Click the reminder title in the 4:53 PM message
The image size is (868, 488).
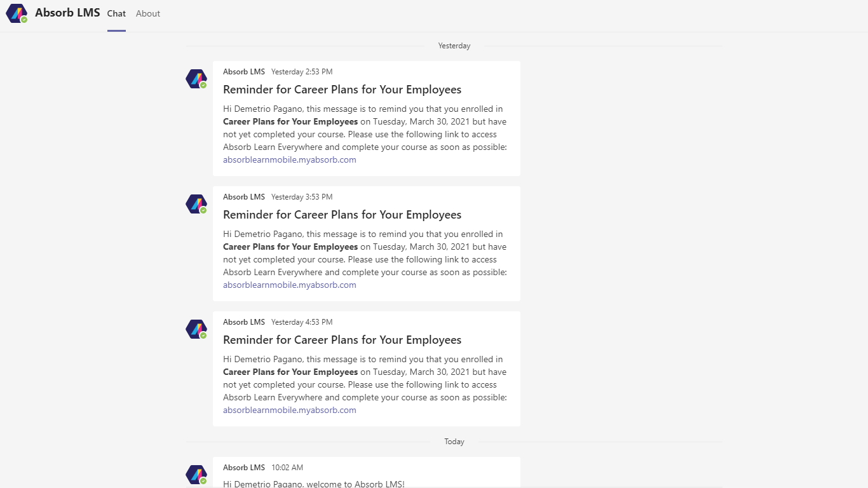pyautogui.click(x=342, y=340)
